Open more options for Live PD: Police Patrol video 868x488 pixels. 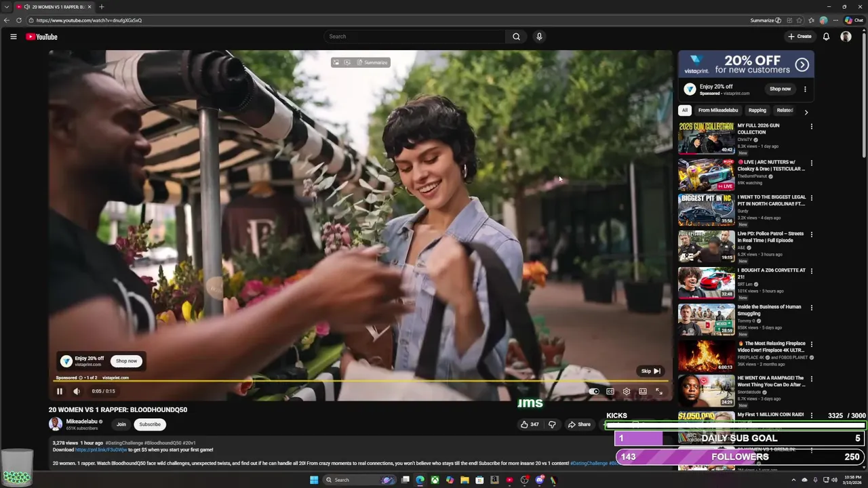coord(811,235)
